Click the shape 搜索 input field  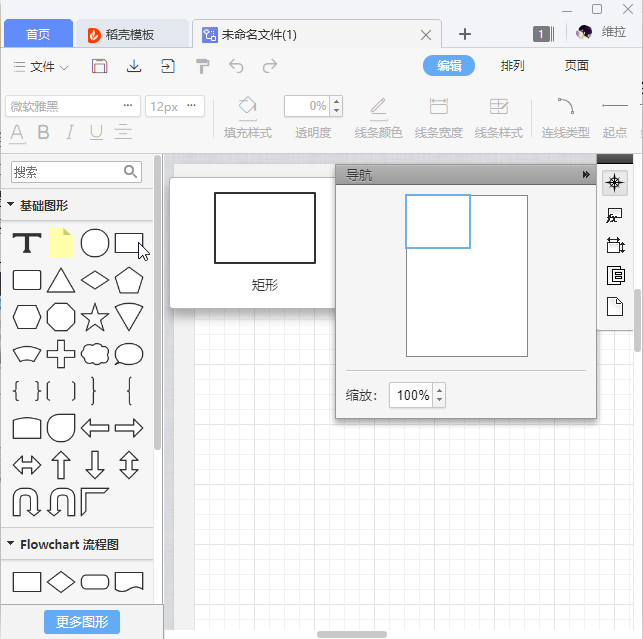point(66,172)
